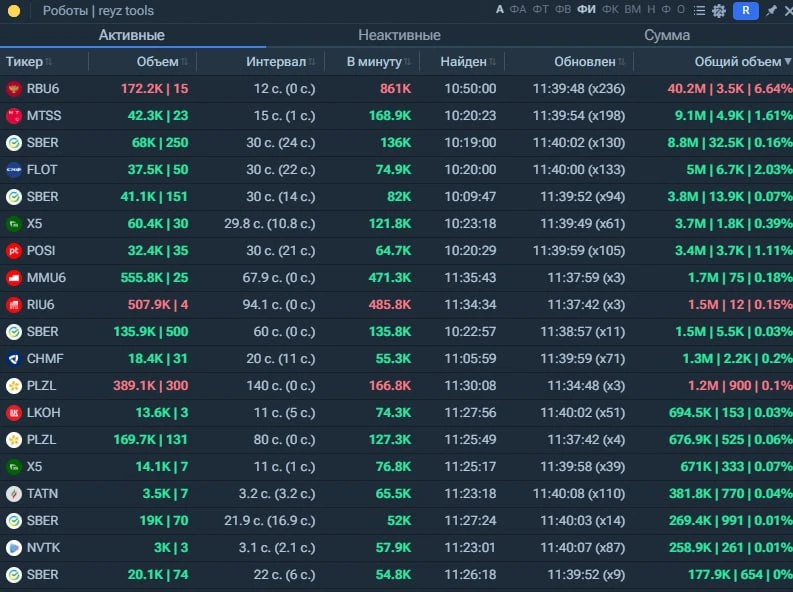Select NVTK volume '3K | 3'
Image resolution: width=793 pixels, height=592 pixels.
[171, 548]
